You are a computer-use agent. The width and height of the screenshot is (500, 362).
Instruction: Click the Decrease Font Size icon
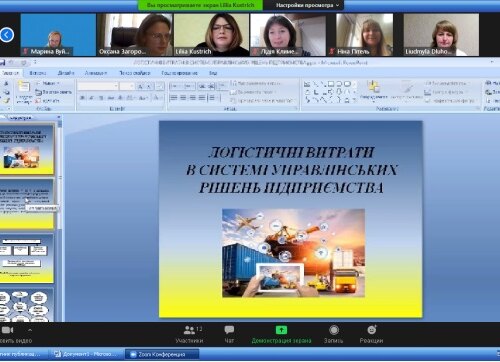click(x=149, y=86)
